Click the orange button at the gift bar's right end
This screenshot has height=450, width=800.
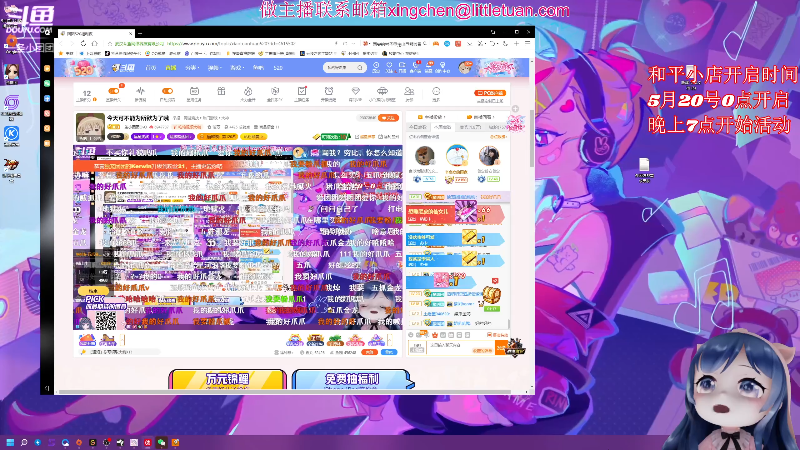click(x=369, y=352)
